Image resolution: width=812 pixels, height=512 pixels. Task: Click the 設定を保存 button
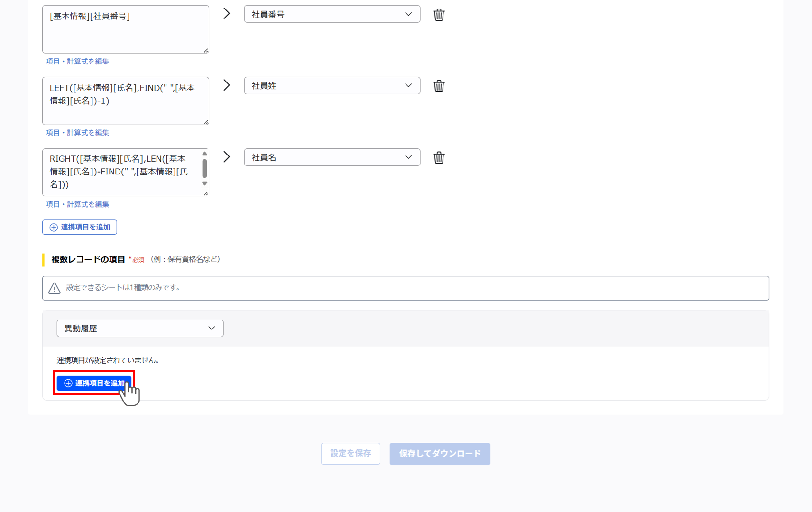click(x=351, y=454)
